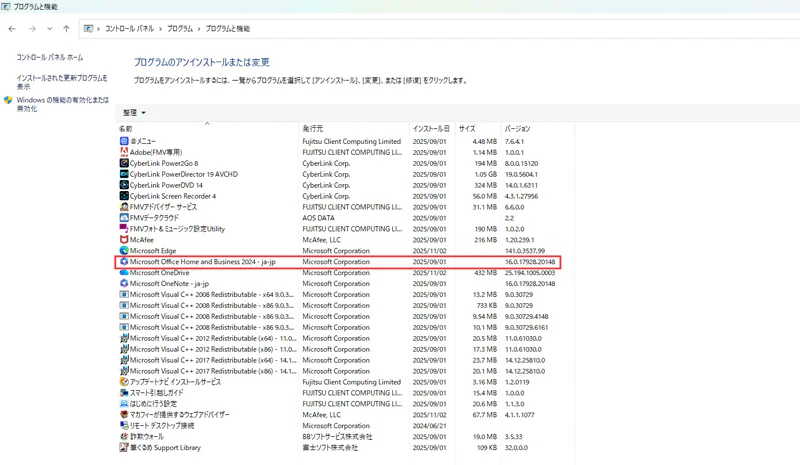
Task: Click the 詐欺ウォール icon
Action: 124,436
